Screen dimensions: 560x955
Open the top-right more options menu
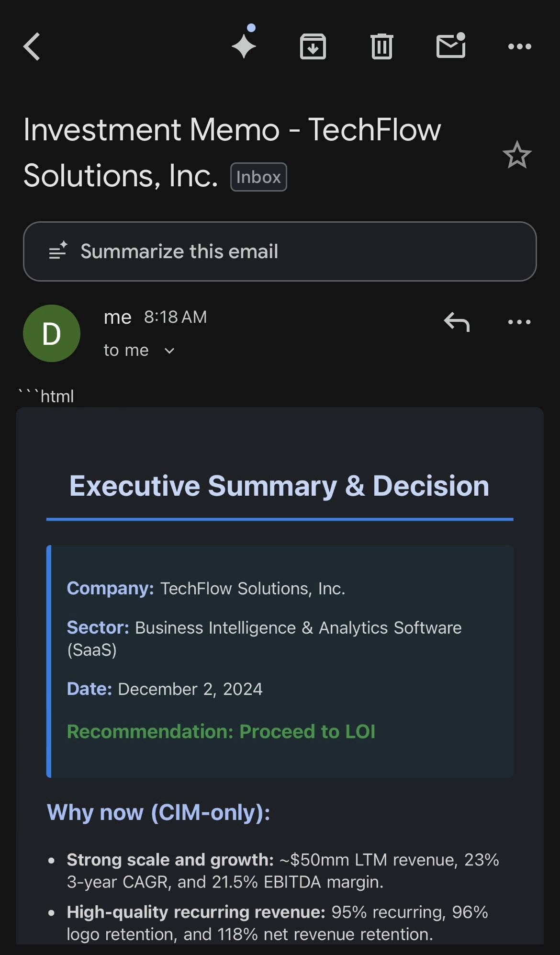tap(519, 46)
